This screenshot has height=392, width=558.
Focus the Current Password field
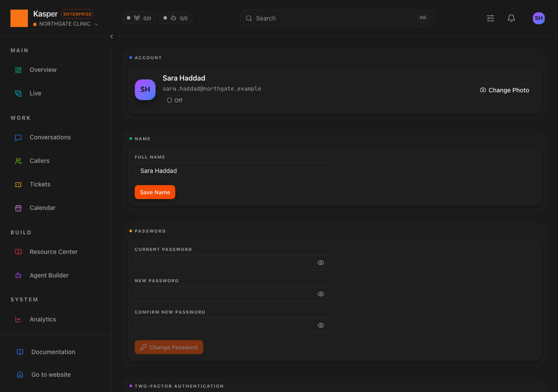[232, 263]
